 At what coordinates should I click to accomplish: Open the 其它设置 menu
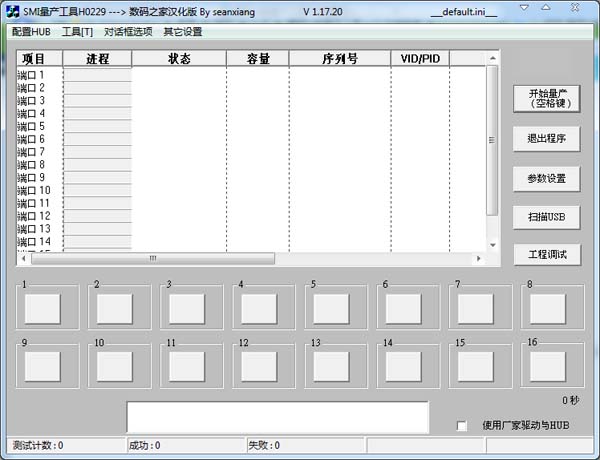coord(183,32)
